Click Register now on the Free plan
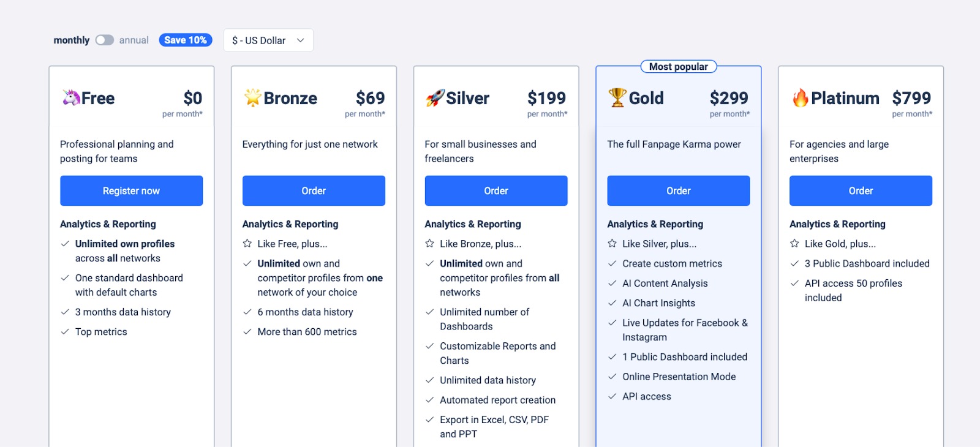The width and height of the screenshot is (980, 447). [131, 190]
